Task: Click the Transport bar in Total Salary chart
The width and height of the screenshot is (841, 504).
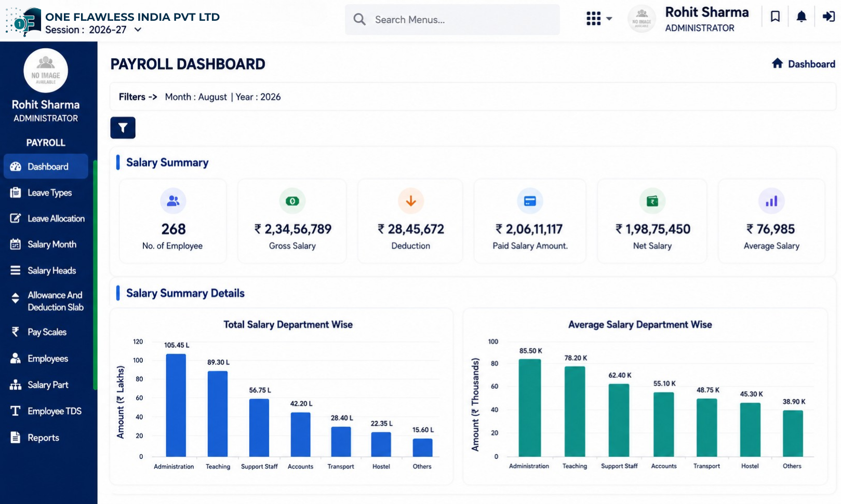Action: point(341,442)
